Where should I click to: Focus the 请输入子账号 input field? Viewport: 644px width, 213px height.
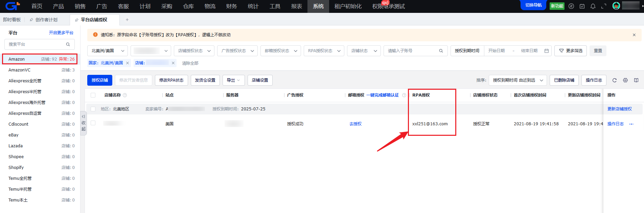tap(416, 51)
